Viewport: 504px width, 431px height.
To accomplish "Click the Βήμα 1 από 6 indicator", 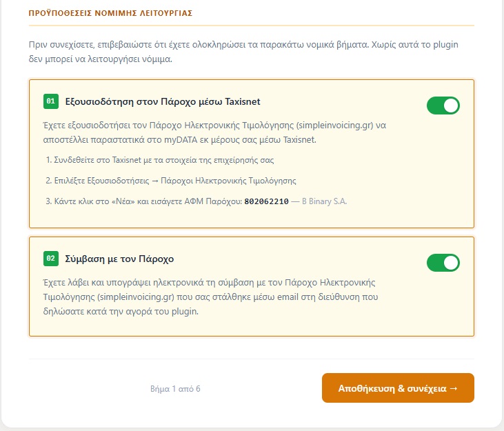I will pyautogui.click(x=175, y=389).
